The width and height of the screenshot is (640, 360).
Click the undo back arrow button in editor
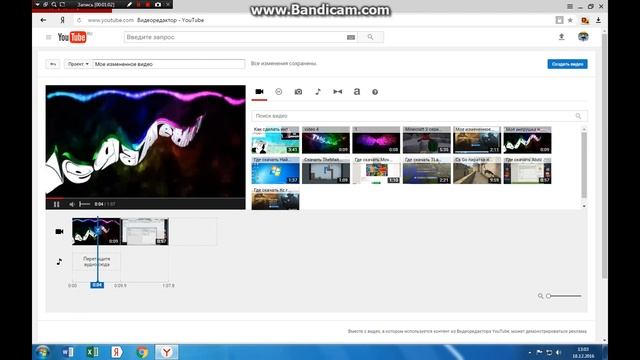(x=53, y=64)
